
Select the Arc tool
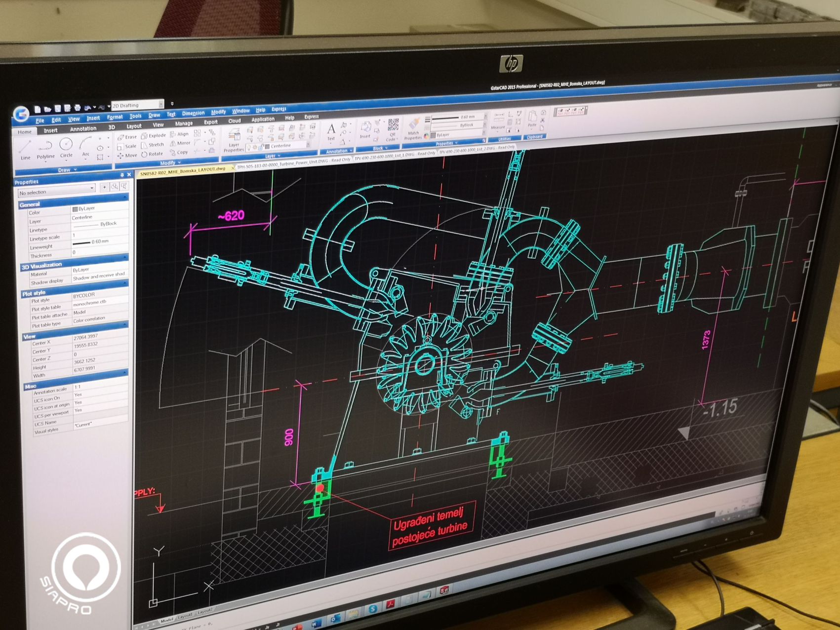point(85,146)
